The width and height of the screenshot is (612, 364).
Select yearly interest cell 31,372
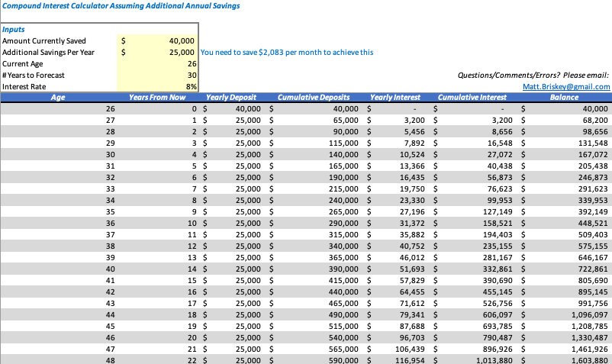(412, 223)
